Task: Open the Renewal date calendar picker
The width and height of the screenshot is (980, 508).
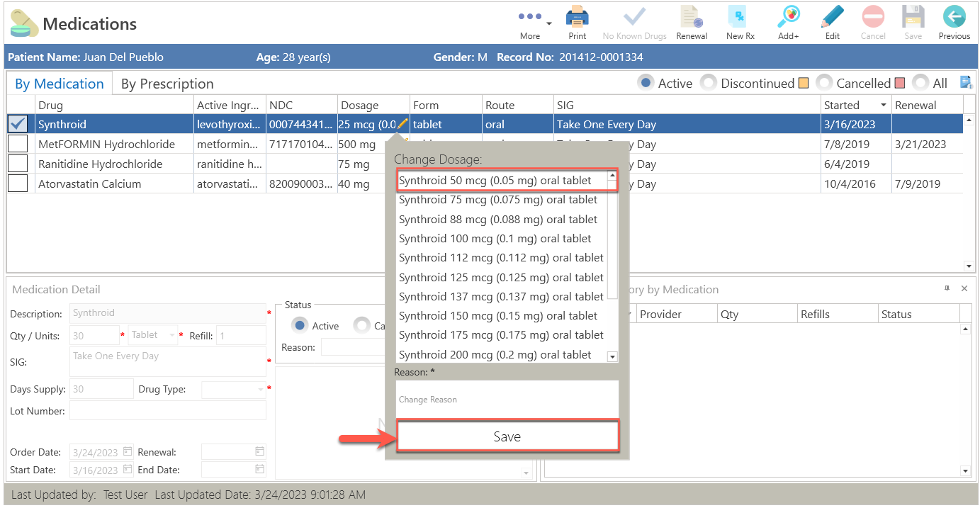Action: (259, 451)
